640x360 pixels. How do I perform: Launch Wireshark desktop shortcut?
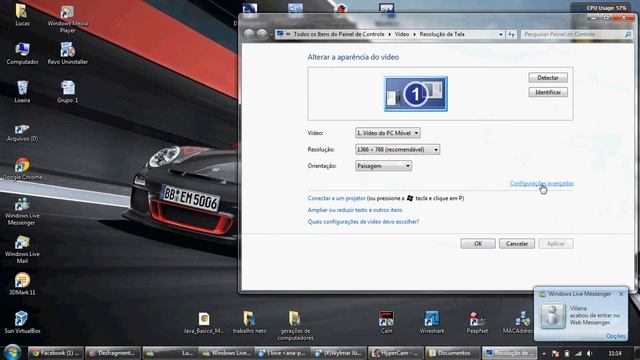tap(431, 323)
